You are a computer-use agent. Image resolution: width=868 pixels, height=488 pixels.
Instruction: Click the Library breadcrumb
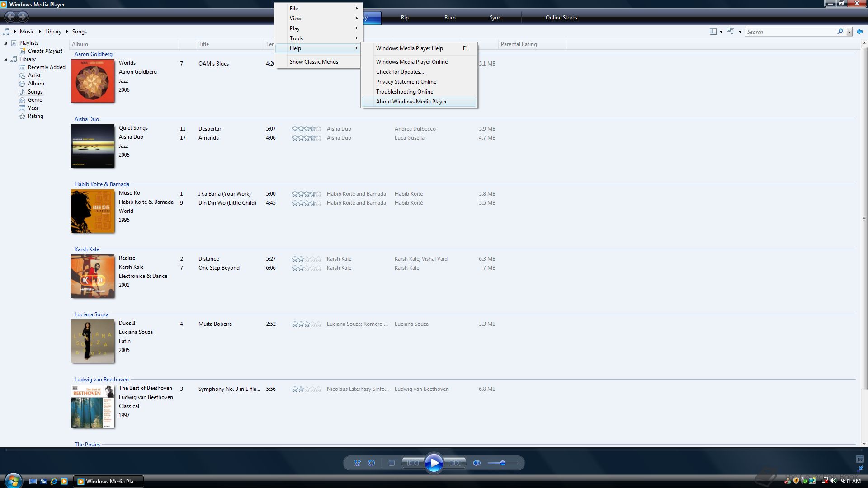point(53,32)
